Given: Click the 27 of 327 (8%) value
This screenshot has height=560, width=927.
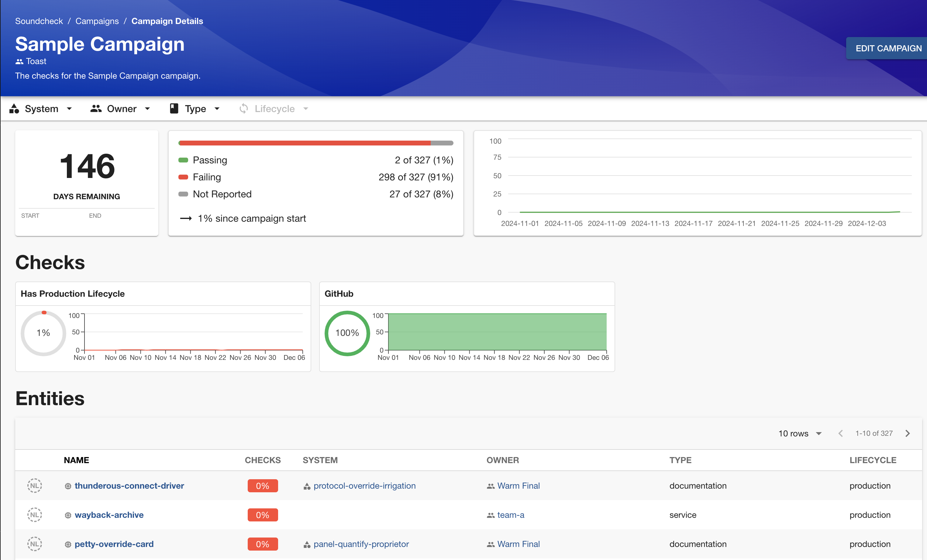Looking at the screenshot, I should [421, 194].
